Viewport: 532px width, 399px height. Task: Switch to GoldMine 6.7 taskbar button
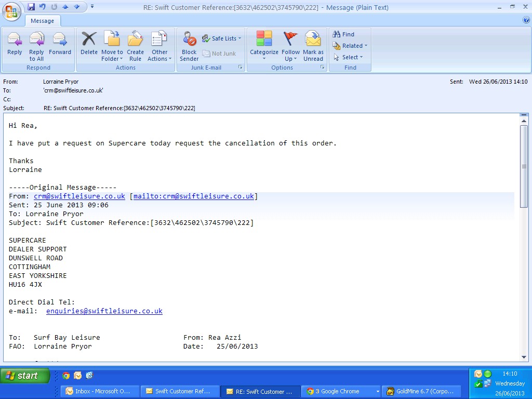(x=421, y=391)
